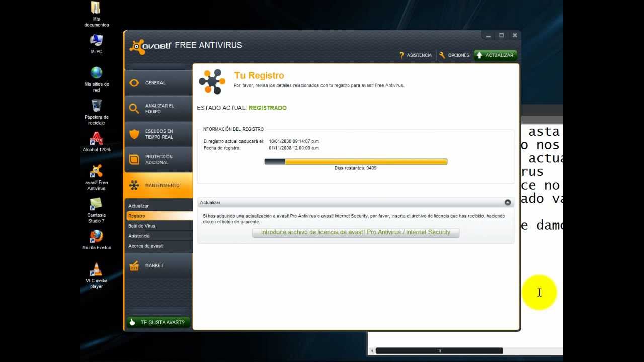
Task: Click the registration date 01/11/2008
Action: [x=294, y=148]
